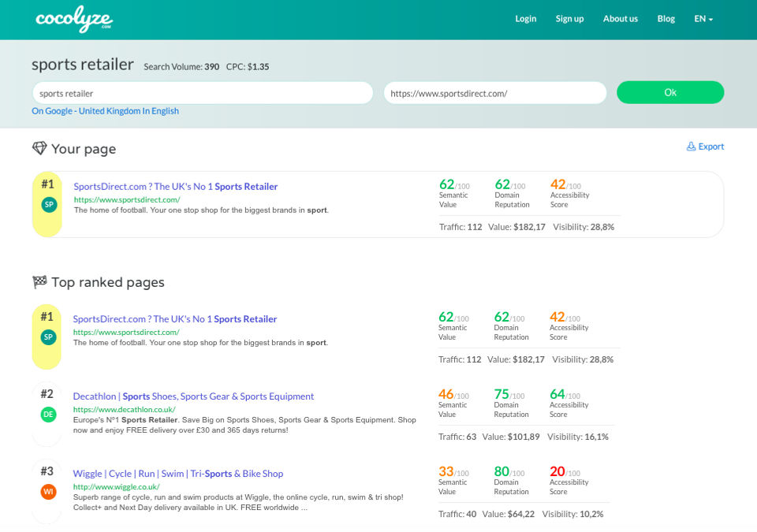Click Value: $101,89 for Decathlon
Image resolution: width=757 pixels, height=532 pixels.
(511, 437)
